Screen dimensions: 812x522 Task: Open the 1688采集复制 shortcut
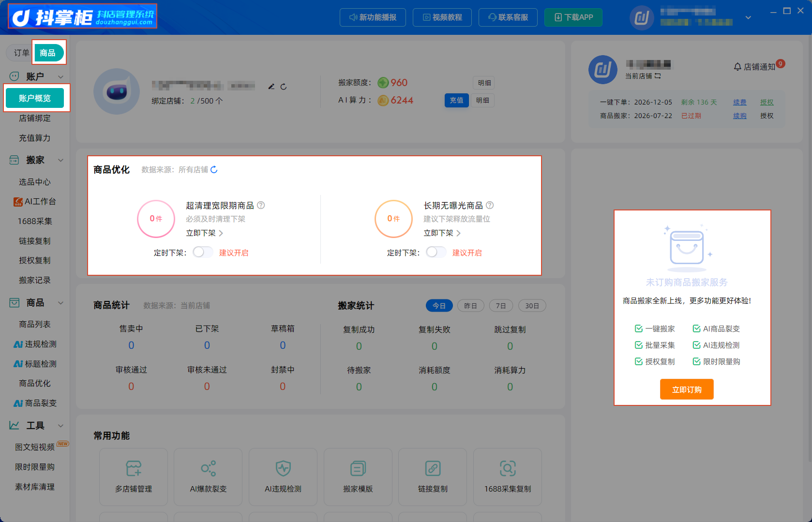[508, 477]
